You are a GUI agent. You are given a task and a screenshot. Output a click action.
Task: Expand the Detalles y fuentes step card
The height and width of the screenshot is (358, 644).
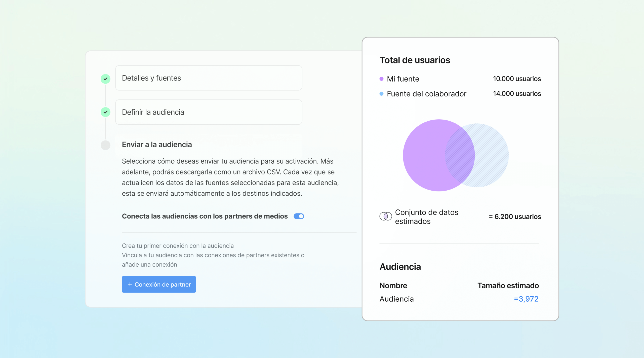pyautogui.click(x=208, y=78)
